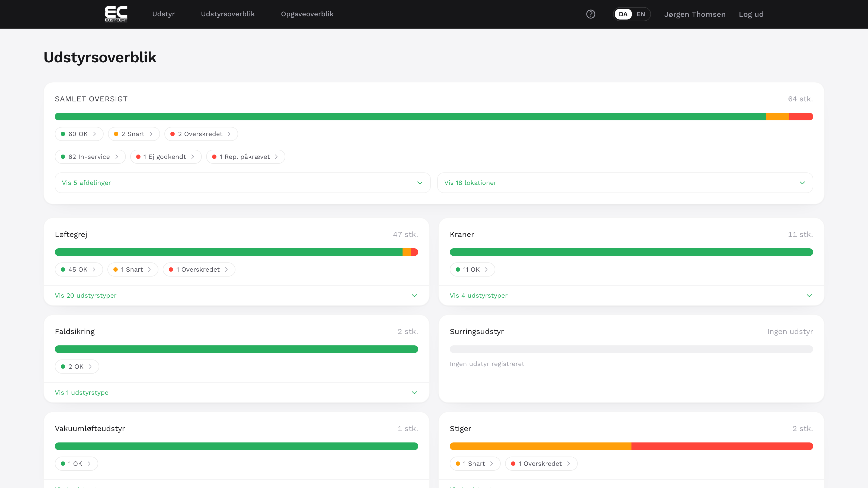
Task: Click the SAMLET OVERSIGT heading
Action: (x=91, y=99)
